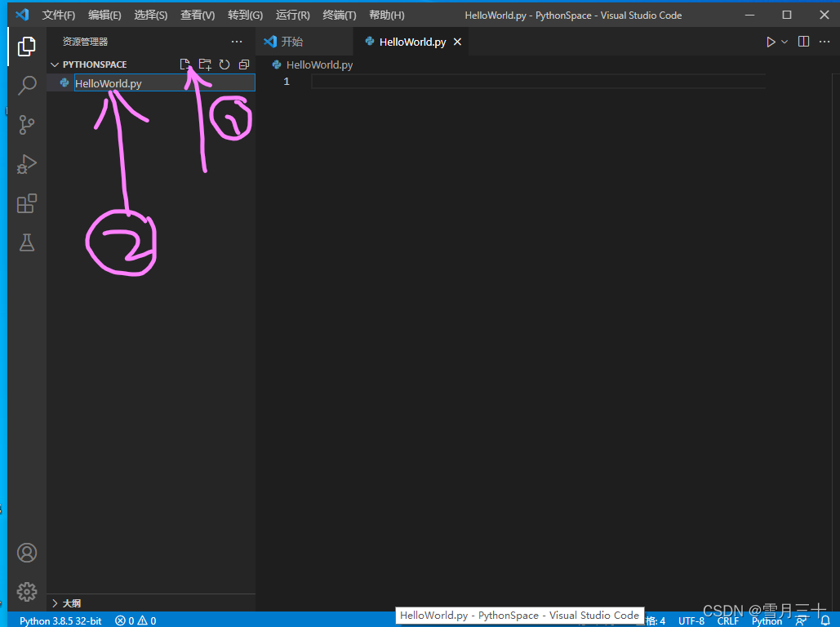Screen dimensions: 840x627
Task: Click line 1 in the editor
Action: point(538,82)
